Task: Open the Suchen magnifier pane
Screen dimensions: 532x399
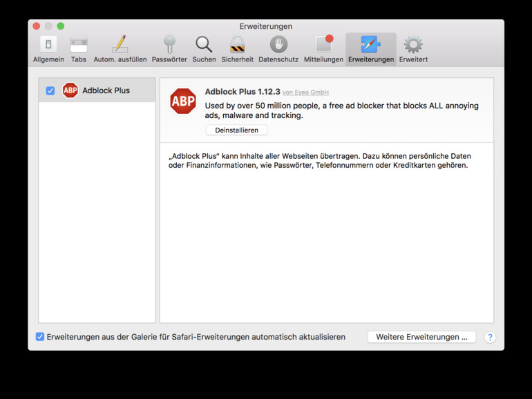Action: click(204, 49)
